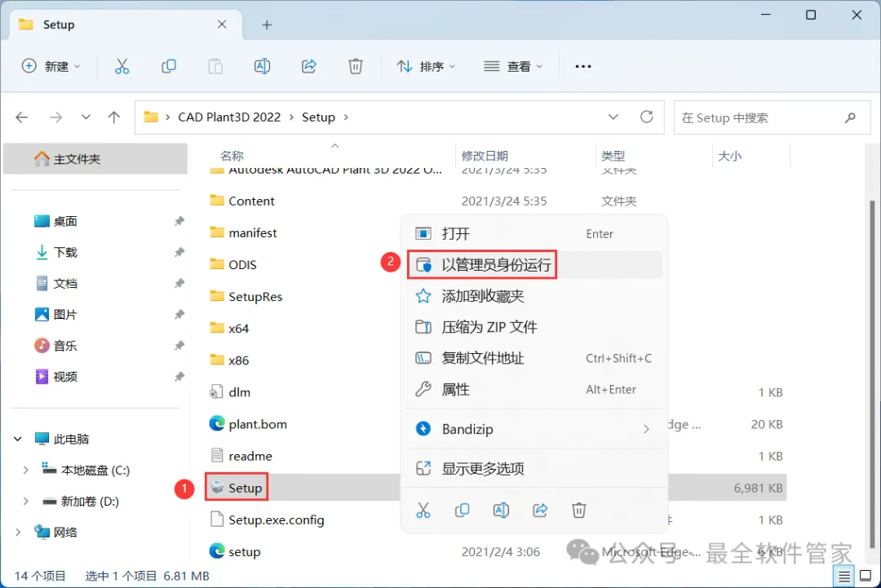Screen dimensions: 881x588
Task: Select 主文件夹 in the sidebar
Action: tap(95, 159)
